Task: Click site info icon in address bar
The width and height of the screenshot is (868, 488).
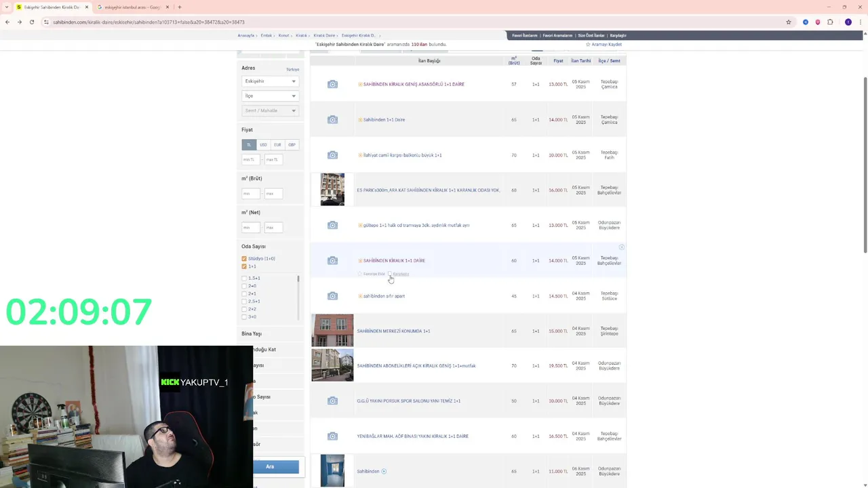Action: click(x=46, y=22)
